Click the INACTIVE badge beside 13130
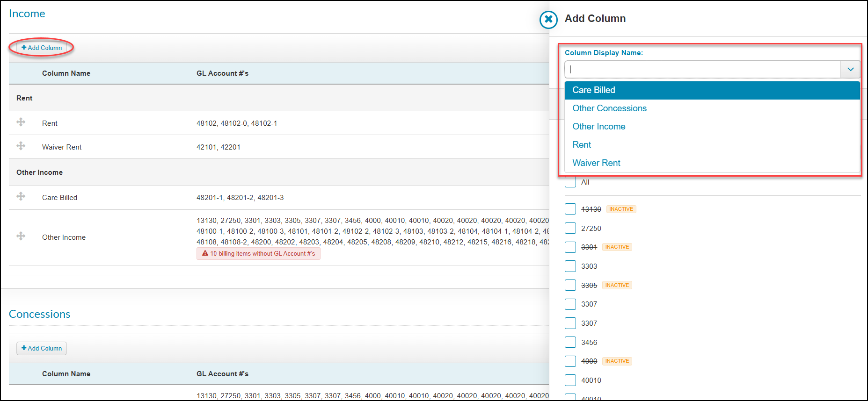 [621, 209]
